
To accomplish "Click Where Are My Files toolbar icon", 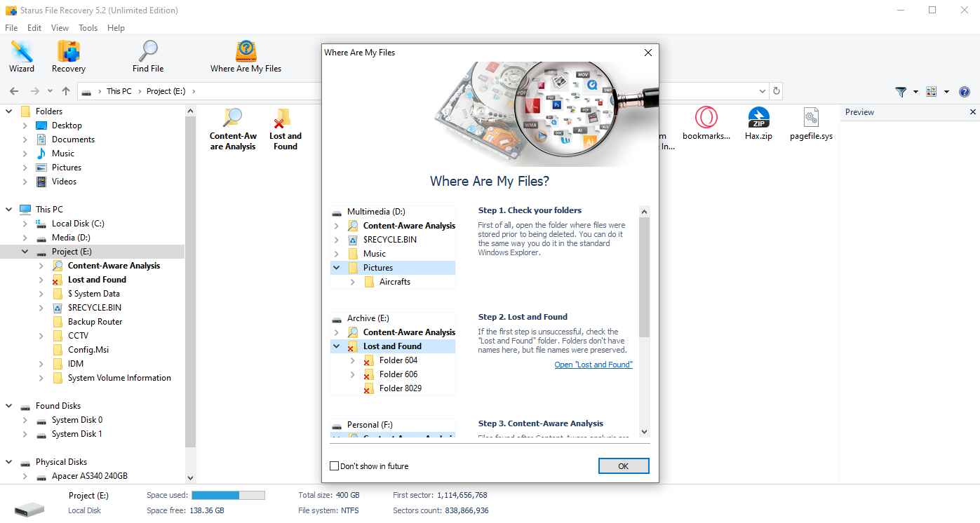I will (x=246, y=56).
